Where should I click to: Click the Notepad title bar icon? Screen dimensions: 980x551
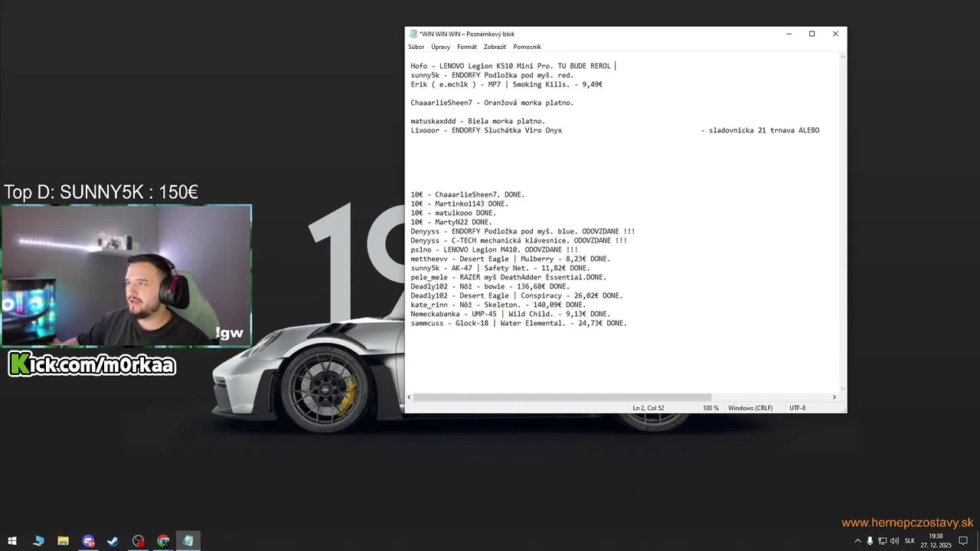tap(413, 34)
